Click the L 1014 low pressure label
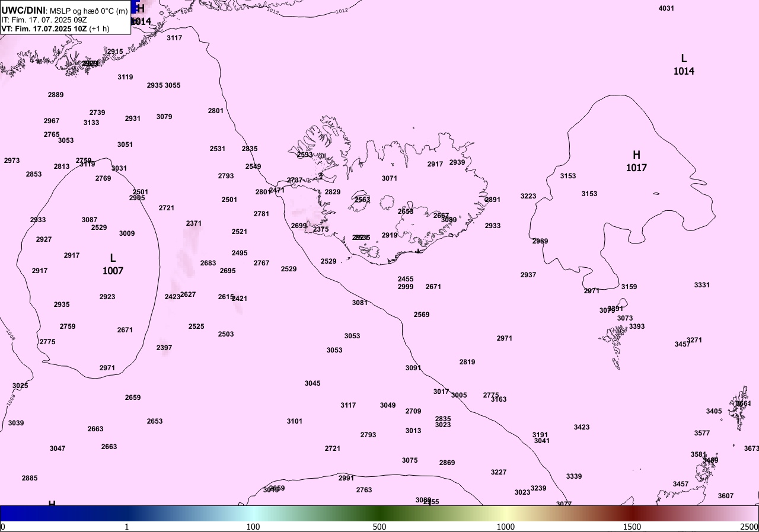This screenshot has height=532, width=759. click(x=684, y=65)
